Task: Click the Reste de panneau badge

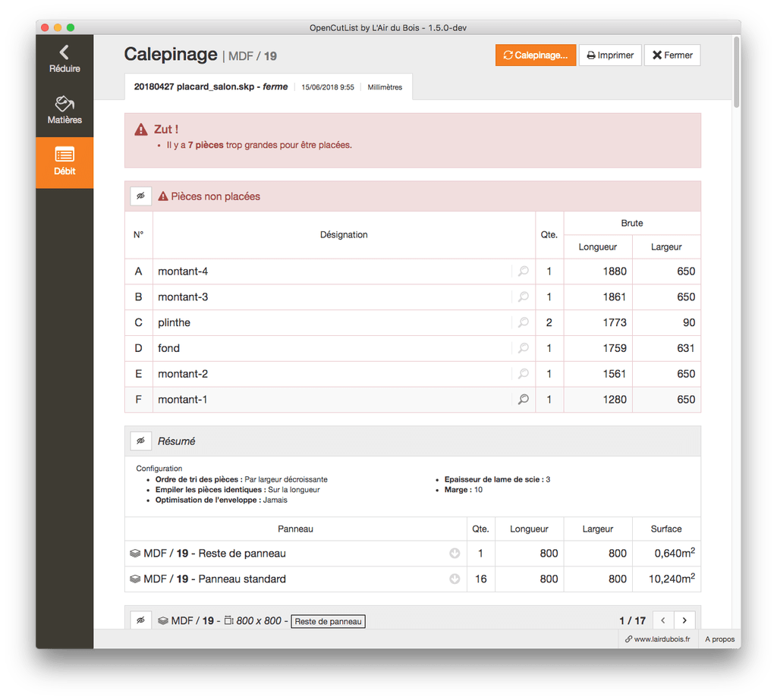Action: [x=328, y=621]
